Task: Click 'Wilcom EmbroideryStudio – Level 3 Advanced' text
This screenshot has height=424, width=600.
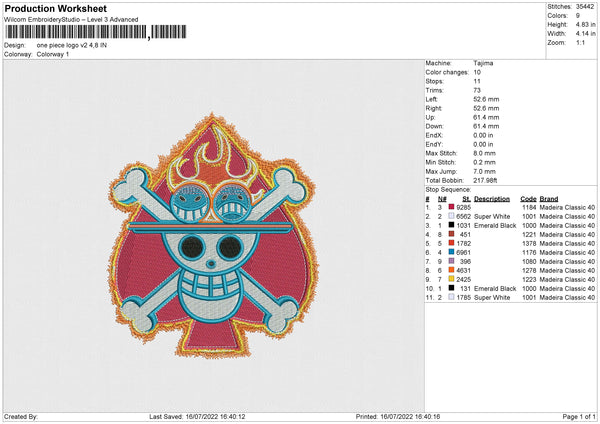Action: 71,20
